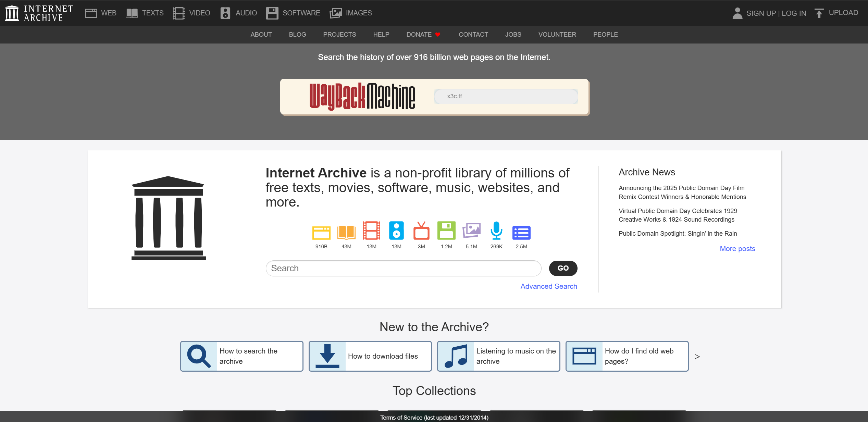The height and width of the screenshot is (422, 868).
Task: Open How to download files card
Action: pos(370,356)
